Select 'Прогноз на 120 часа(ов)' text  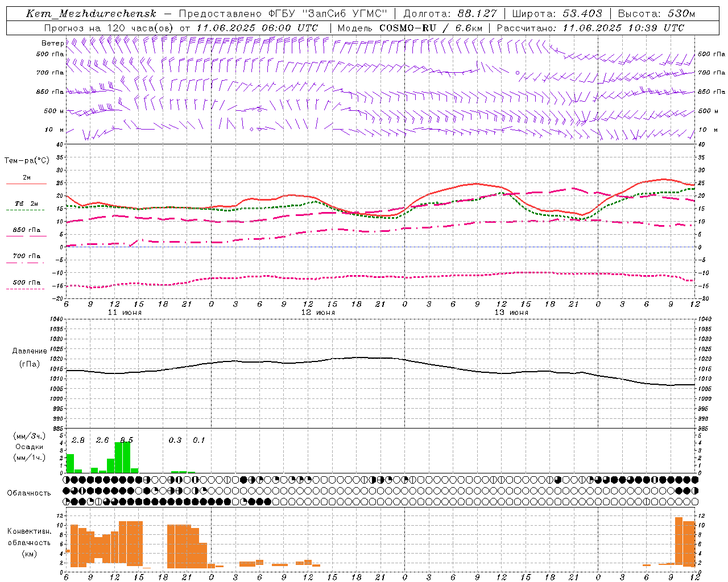click(109, 28)
